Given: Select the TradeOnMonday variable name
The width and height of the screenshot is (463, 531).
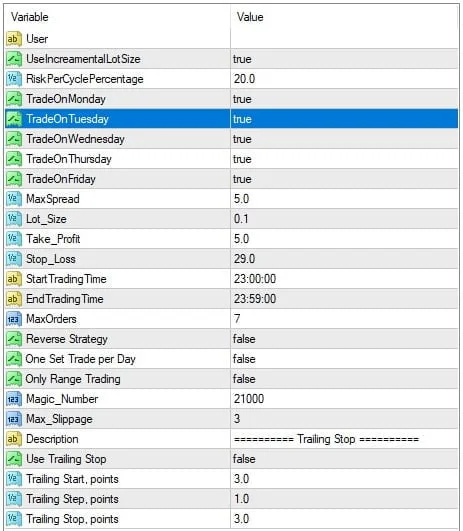Looking at the screenshot, I should (66, 99).
